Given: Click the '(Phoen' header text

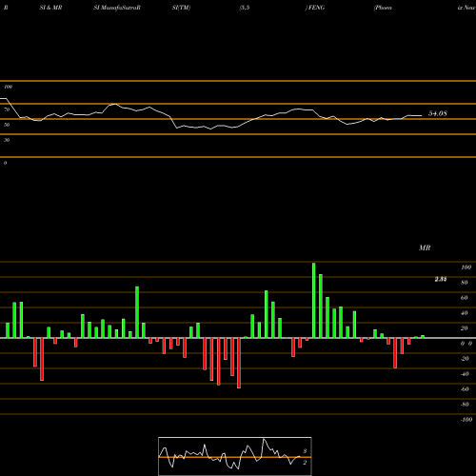Looking at the screenshot, I should pos(383,8).
